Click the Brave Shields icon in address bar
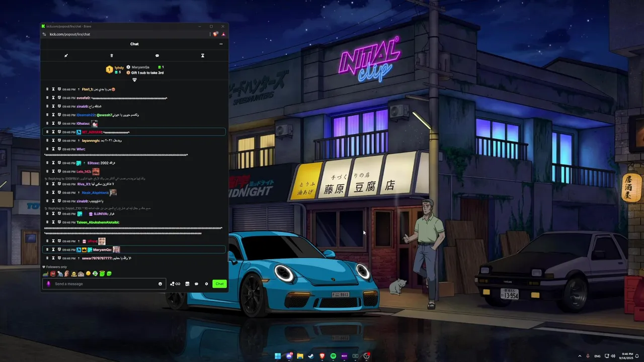The width and height of the screenshot is (644, 362). click(x=216, y=34)
